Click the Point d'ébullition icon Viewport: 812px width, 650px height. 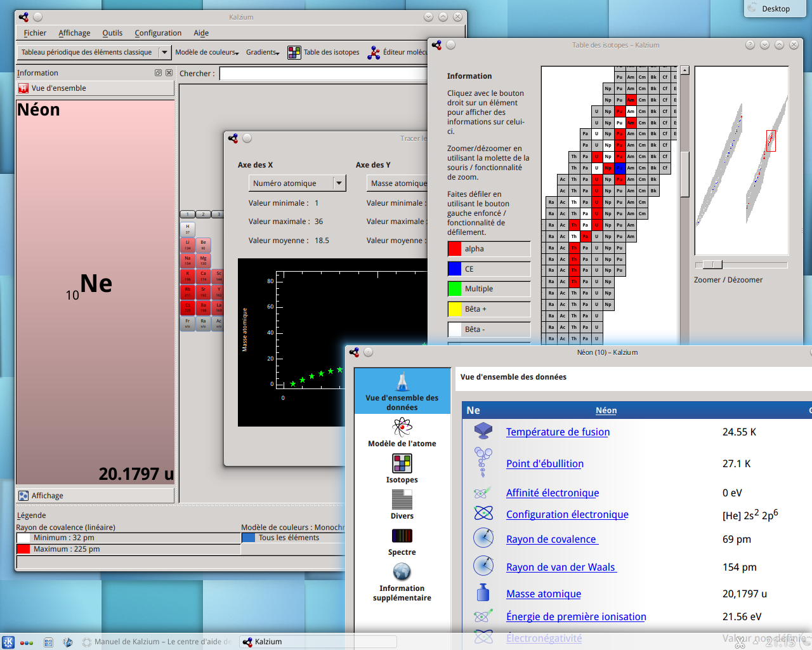(483, 462)
